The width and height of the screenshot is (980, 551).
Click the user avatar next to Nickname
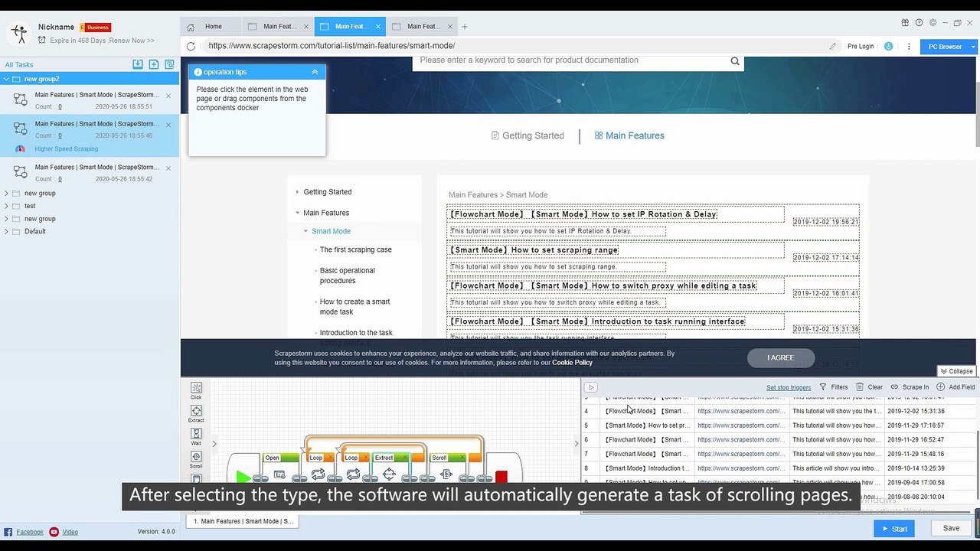pyautogui.click(x=18, y=33)
